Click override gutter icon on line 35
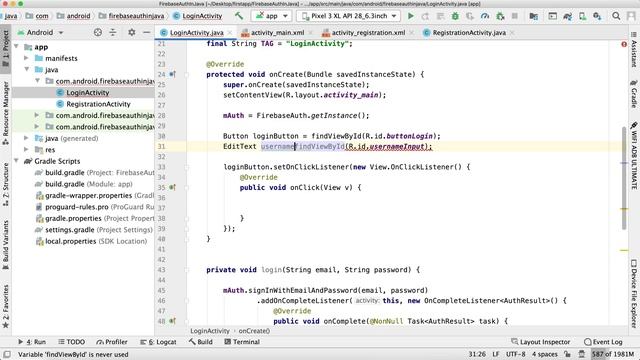This screenshot has height=360, width=640. click(172, 187)
